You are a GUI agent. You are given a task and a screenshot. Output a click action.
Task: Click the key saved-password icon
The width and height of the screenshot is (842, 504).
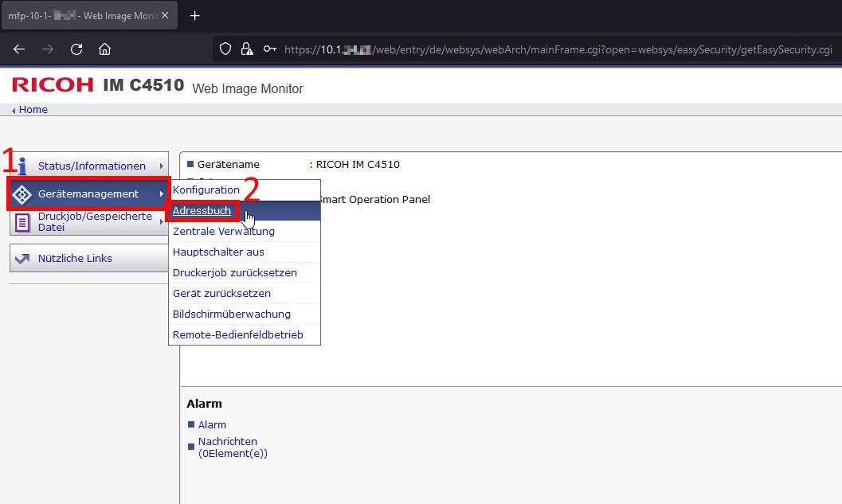point(269,49)
